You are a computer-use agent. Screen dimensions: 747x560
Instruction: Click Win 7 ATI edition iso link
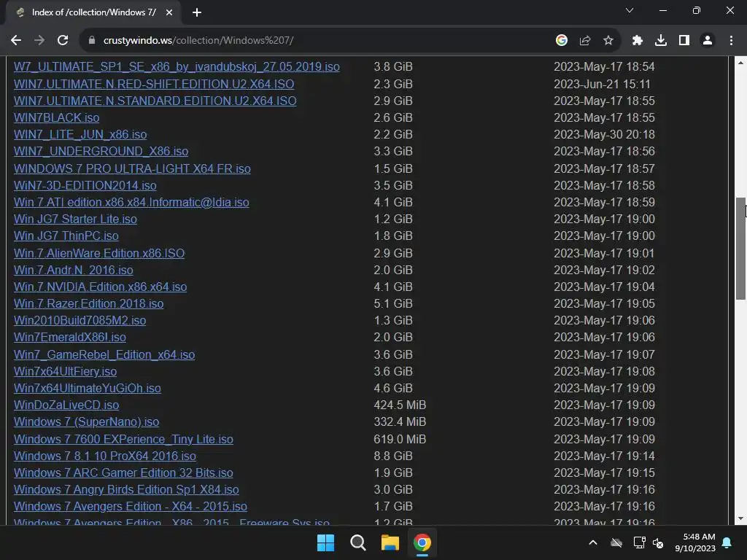131,203
